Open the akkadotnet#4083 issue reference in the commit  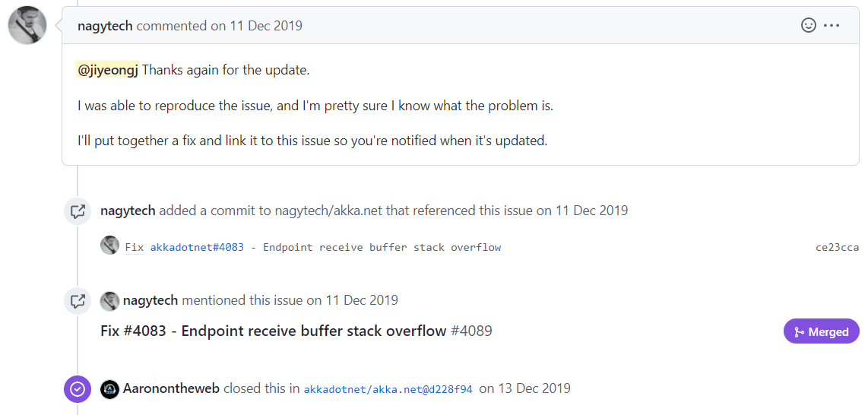197,247
